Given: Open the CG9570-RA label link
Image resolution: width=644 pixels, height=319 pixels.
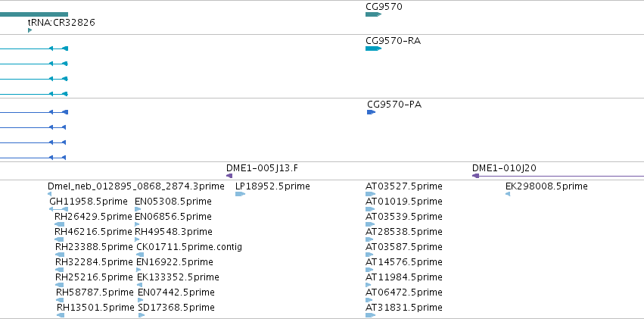Looking at the screenshot, I should tap(393, 41).
